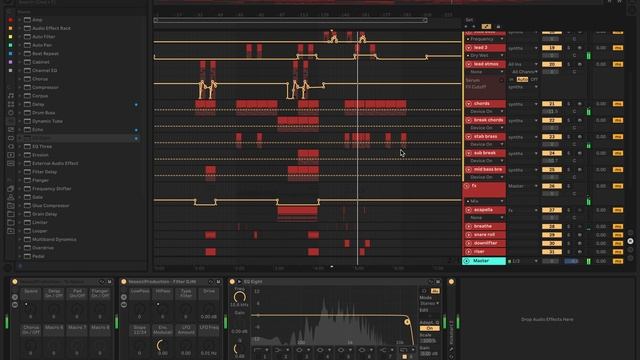Toggle track activator 19 for lead 3

551,48
